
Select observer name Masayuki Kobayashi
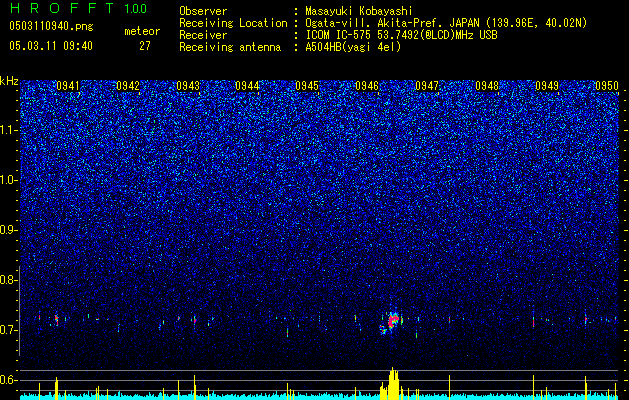tap(359, 11)
